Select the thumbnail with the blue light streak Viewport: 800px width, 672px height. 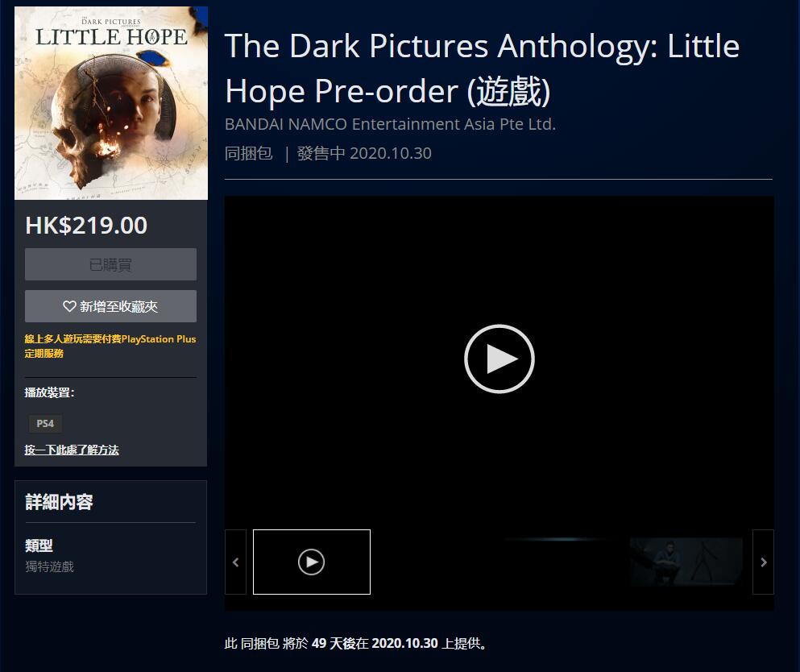click(562, 562)
